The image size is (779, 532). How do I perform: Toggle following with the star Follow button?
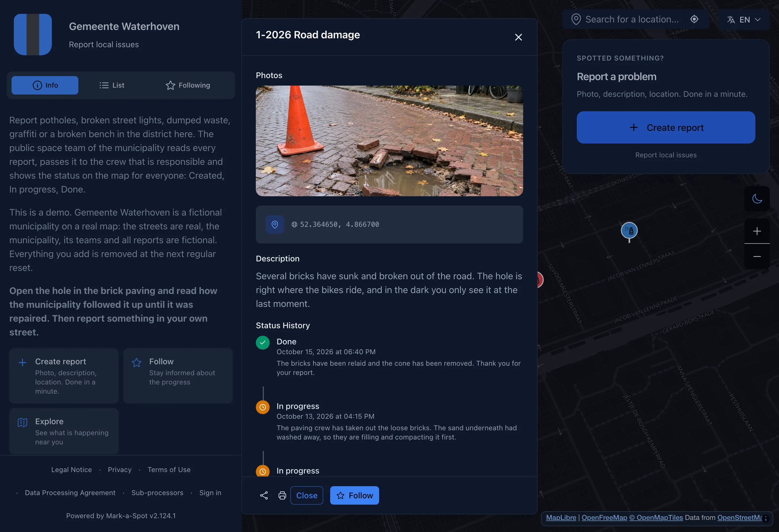click(x=354, y=495)
